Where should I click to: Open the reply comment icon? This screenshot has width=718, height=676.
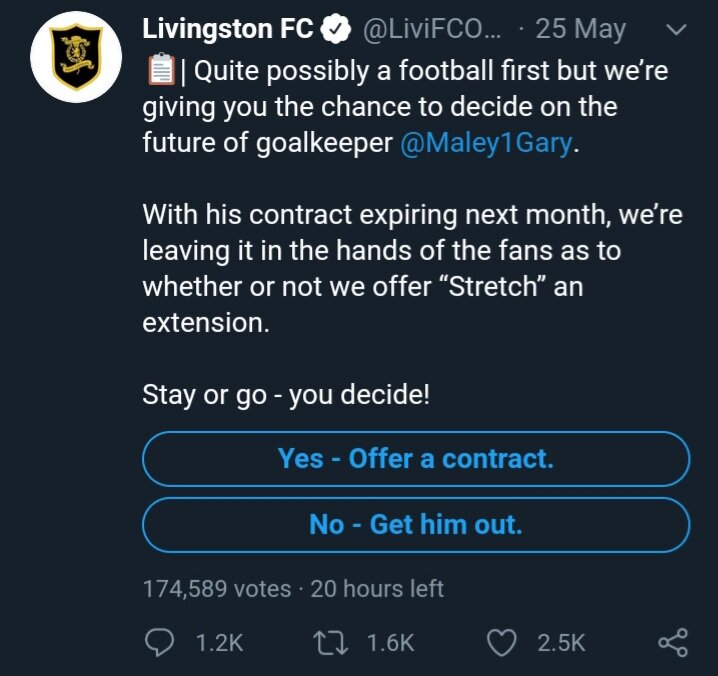point(159,642)
